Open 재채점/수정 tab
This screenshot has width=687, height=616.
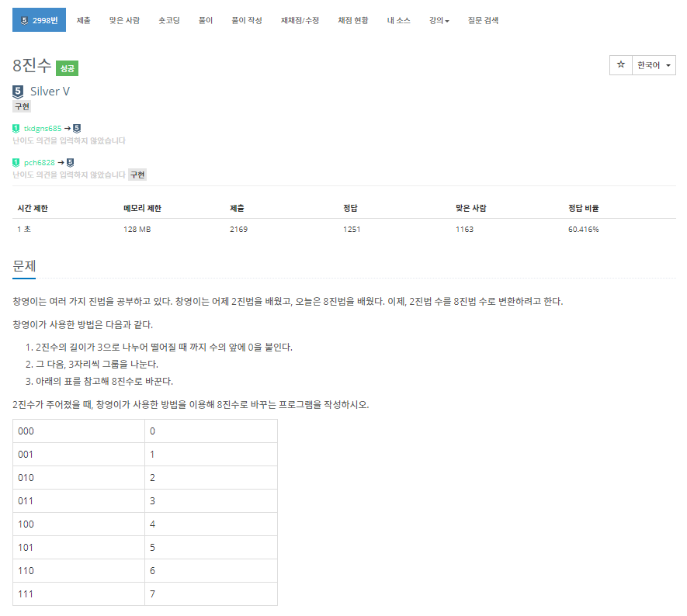[300, 20]
